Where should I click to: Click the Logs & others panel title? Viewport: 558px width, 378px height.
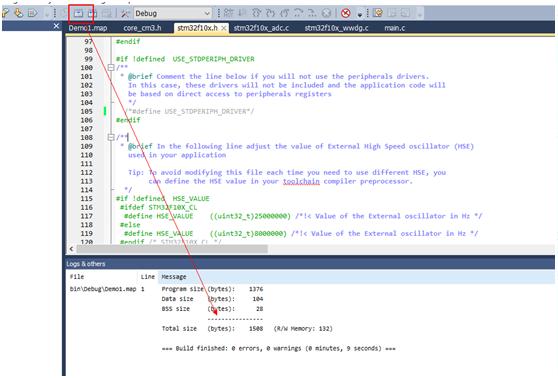coord(85,264)
